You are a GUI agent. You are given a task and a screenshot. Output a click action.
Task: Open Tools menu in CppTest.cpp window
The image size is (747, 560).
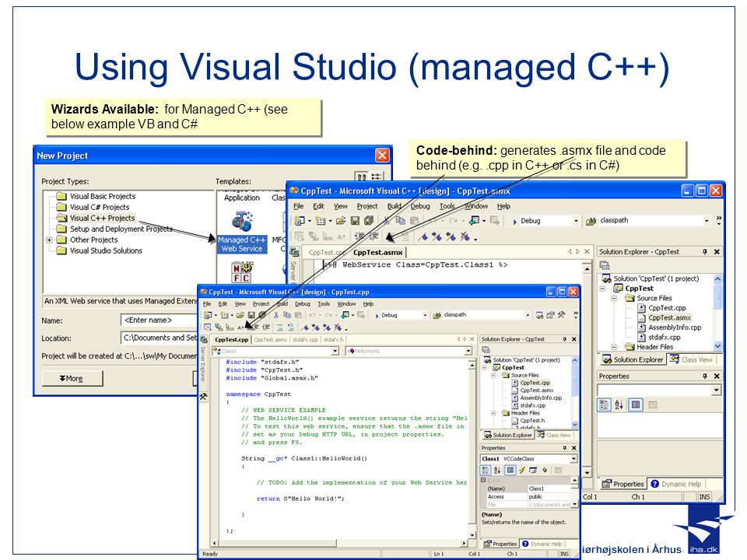coord(324,304)
